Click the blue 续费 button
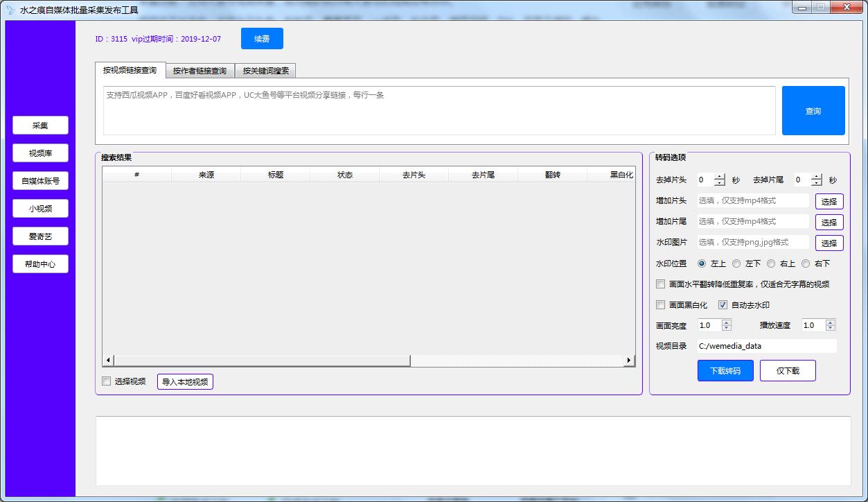Image resolution: width=868 pixels, height=502 pixels. click(x=262, y=39)
